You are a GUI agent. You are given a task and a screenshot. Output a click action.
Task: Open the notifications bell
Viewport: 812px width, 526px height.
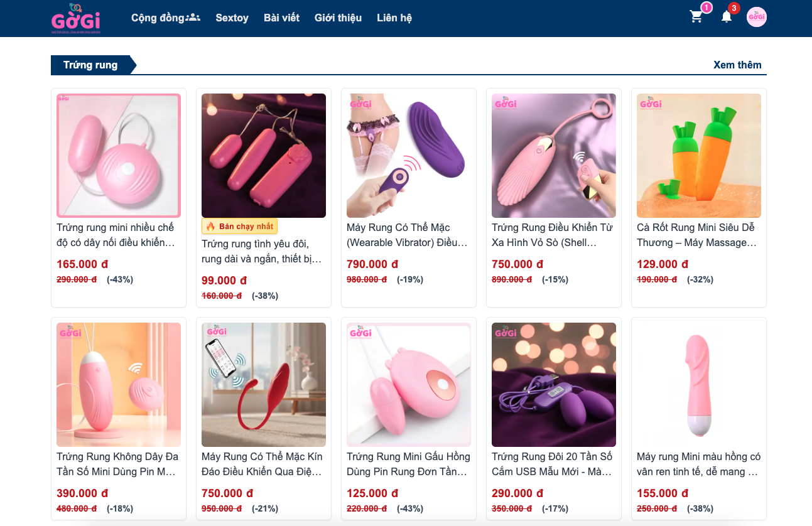pyautogui.click(x=727, y=17)
